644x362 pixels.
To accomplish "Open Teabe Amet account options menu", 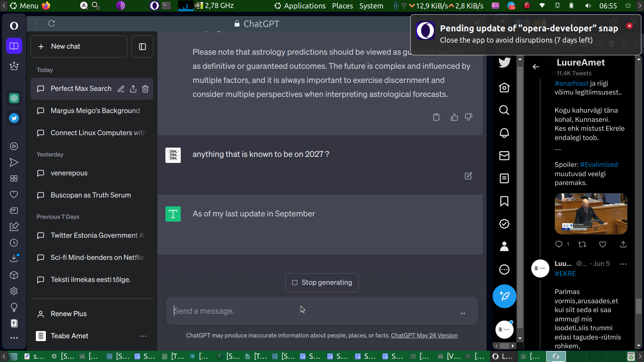I will (x=143, y=336).
